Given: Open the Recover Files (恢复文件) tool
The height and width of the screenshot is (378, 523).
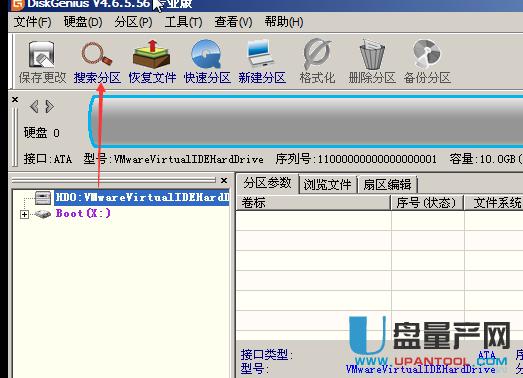Looking at the screenshot, I should coord(152,62).
